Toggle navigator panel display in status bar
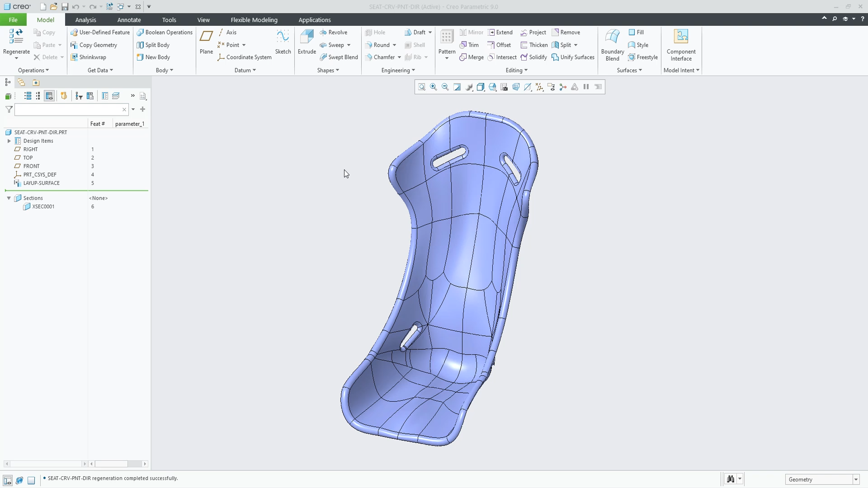This screenshot has height=488, width=868. 8,480
